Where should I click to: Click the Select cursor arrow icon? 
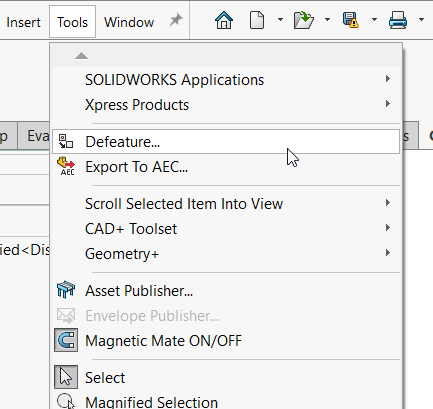pos(66,377)
